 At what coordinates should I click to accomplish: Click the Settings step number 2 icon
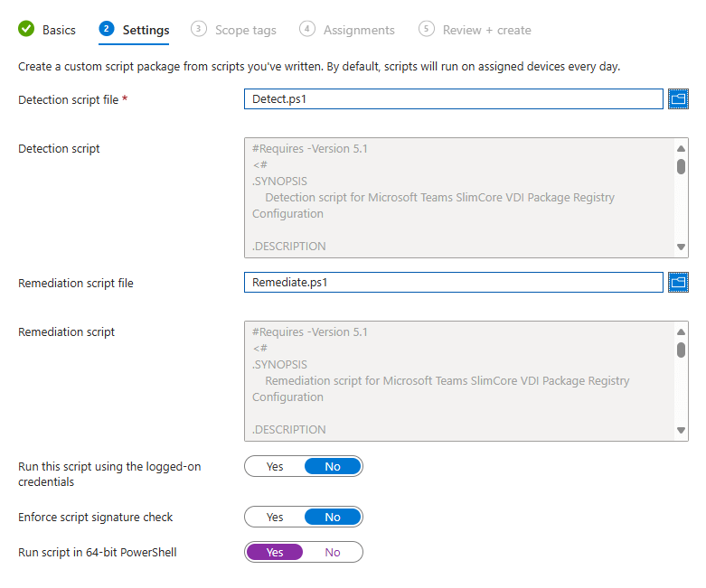pos(107,29)
